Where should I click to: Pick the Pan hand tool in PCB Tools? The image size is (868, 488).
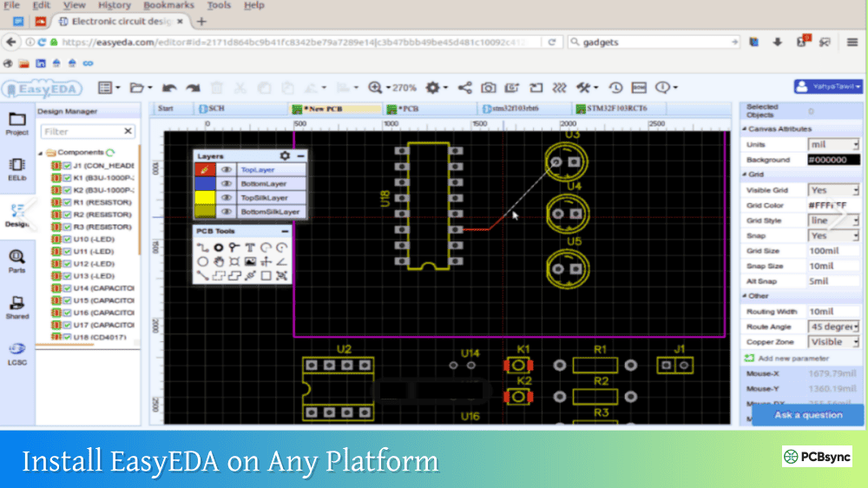tap(219, 261)
